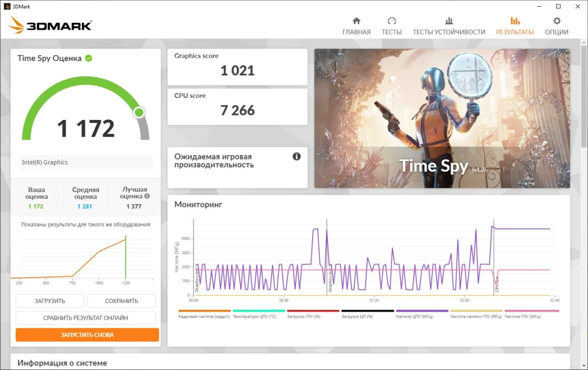
Task: Click the 3DMark logo
Action: click(50, 25)
